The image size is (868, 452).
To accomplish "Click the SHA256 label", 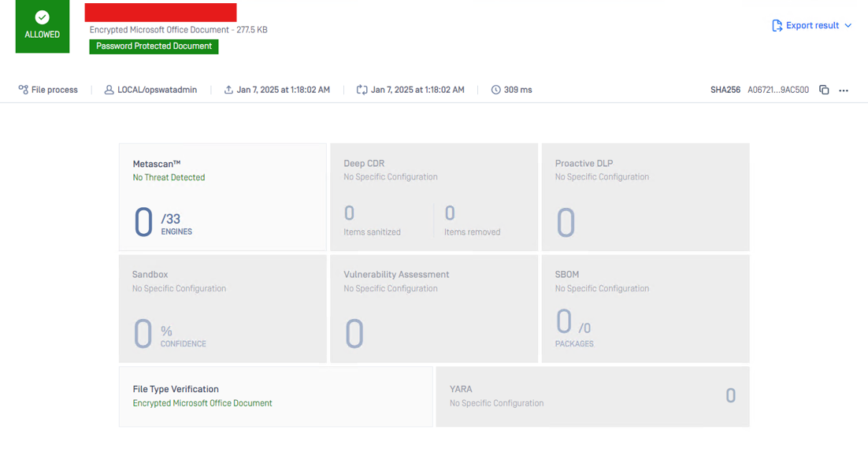I will (x=725, y=90).
